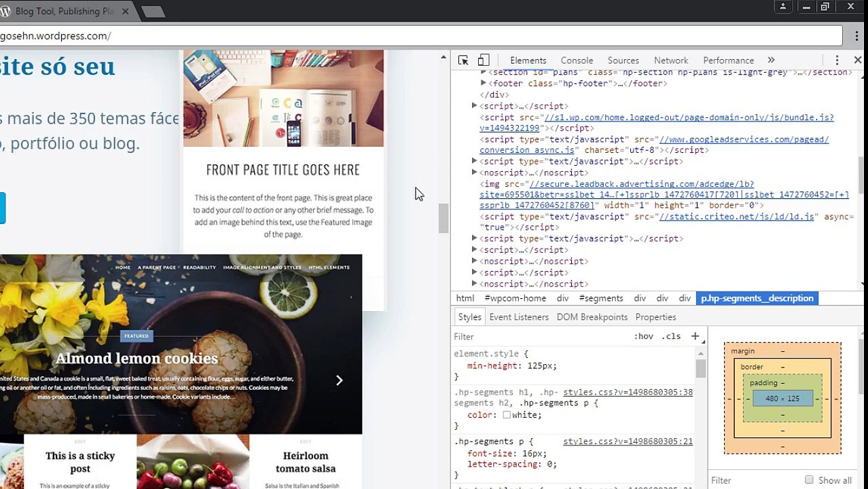Toggle the :hov element state button
Screen dimensions: 868x489
pyautogui.click(x=643, y=336)
